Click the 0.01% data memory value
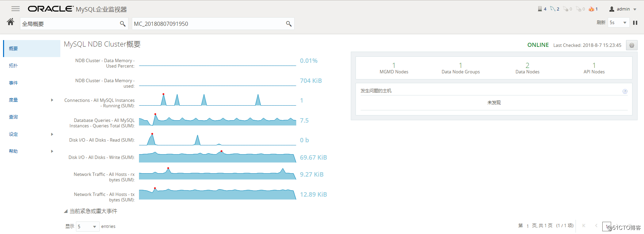 coord(309,61)
